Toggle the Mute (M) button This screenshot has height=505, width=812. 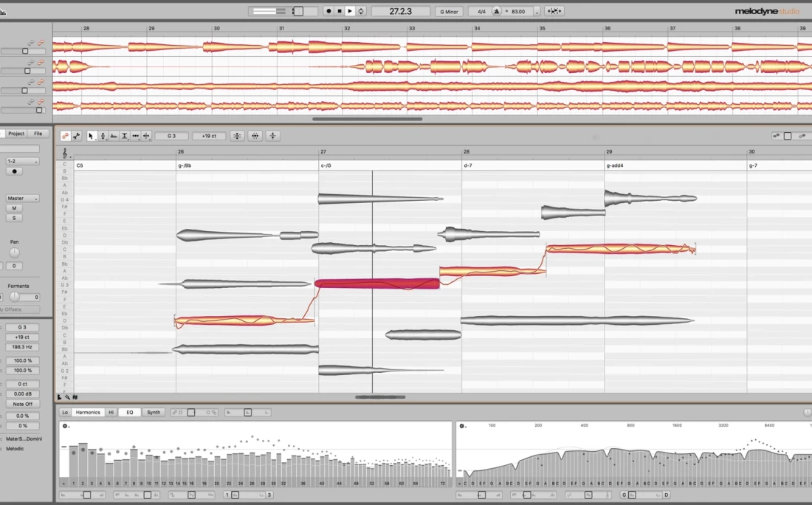pyautogui.click(x=13, y=208)
